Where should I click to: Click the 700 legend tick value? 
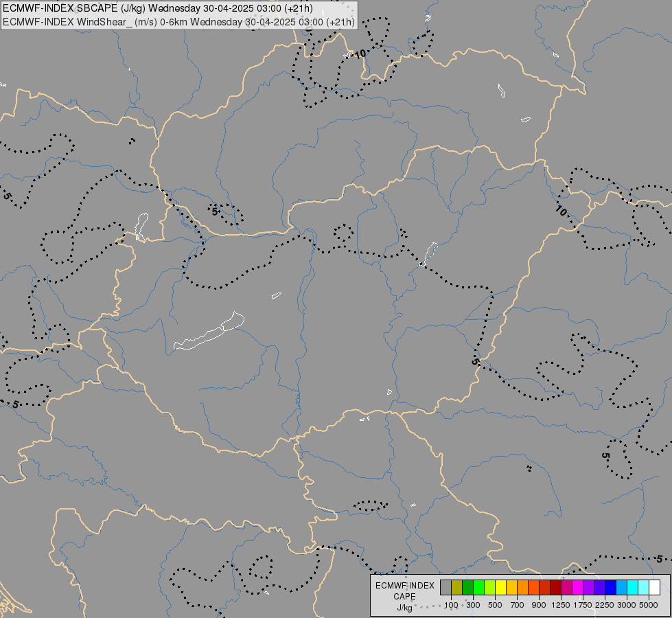518,605
